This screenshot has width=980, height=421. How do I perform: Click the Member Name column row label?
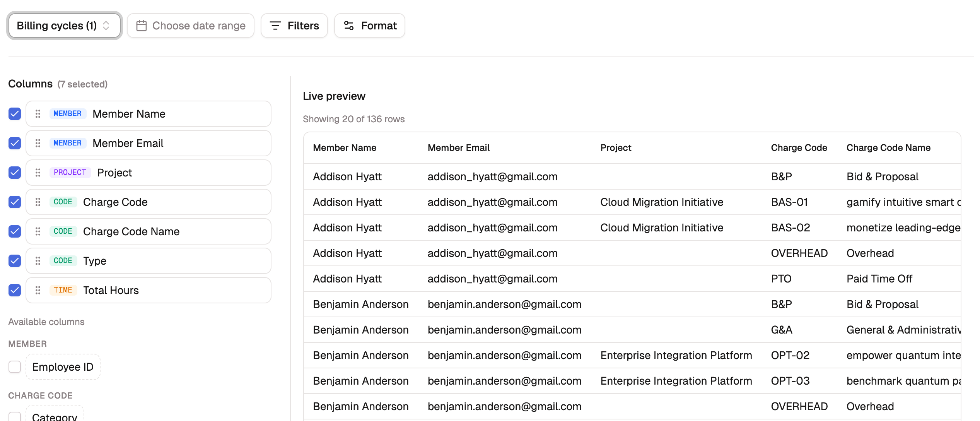[x=129, y=114]
